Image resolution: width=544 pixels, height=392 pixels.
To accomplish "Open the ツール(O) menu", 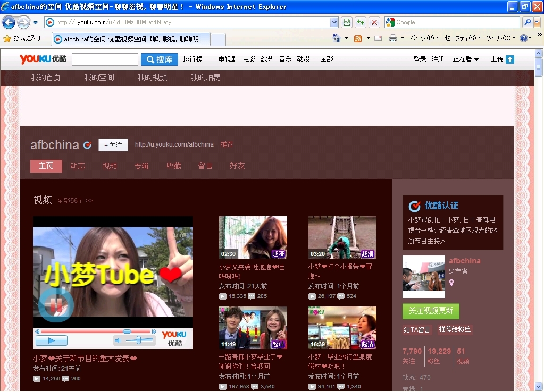I will click(x=500, y=38).
